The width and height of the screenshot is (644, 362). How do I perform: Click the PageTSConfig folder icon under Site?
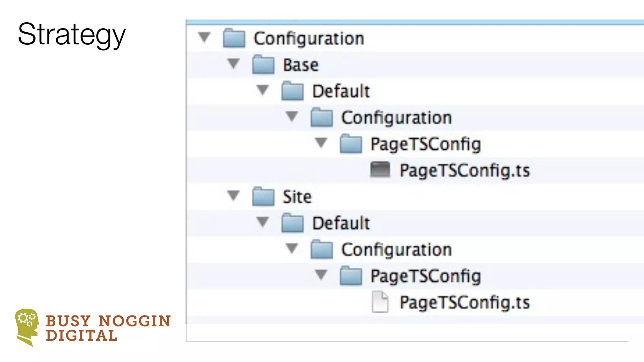point(351,276)
